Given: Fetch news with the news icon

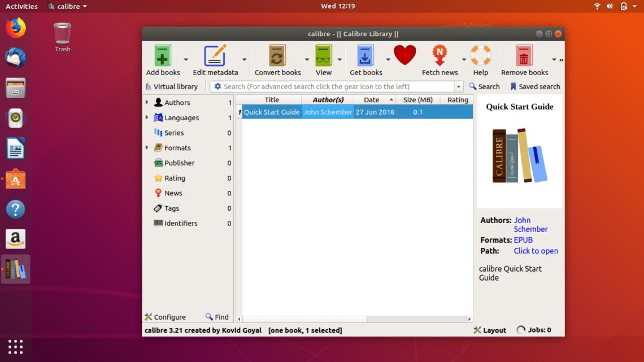Looking at the screenshot, I should pyautogui.click(x=440, y=55).
